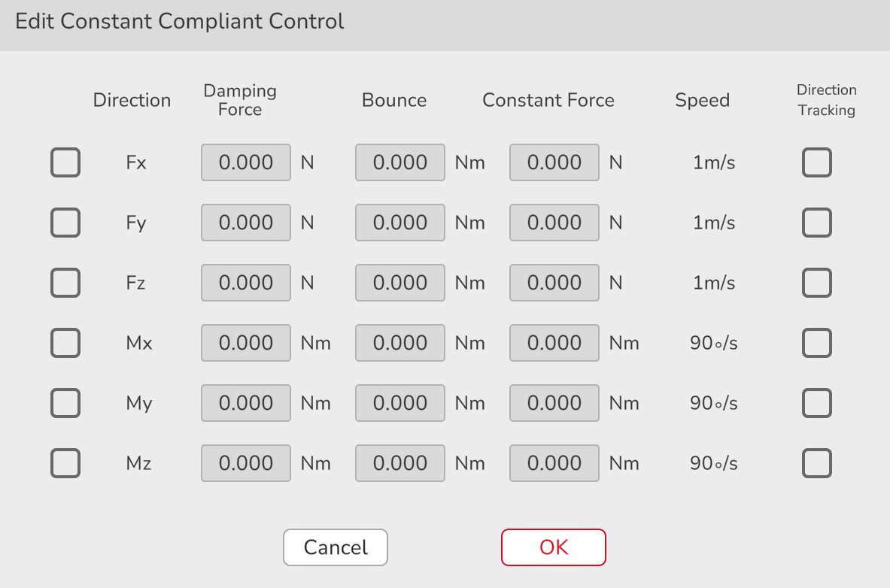Select the My Damping Force field
The width and height of the screenshot is (890, 588).
(x=246, y=403)
